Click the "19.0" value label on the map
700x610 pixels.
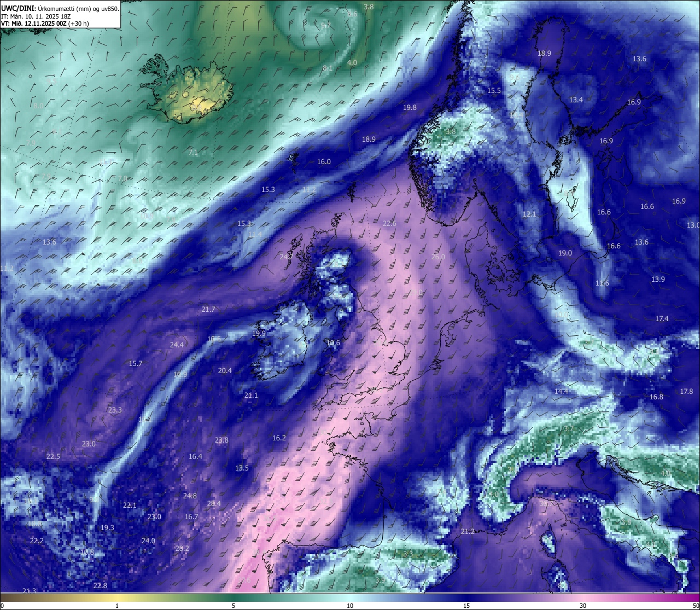click(565, 253)
